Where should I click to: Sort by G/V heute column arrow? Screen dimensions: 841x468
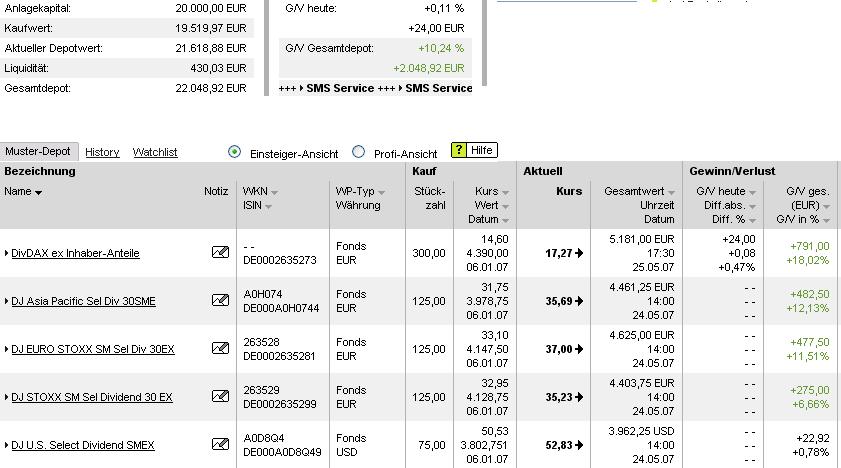752,192
